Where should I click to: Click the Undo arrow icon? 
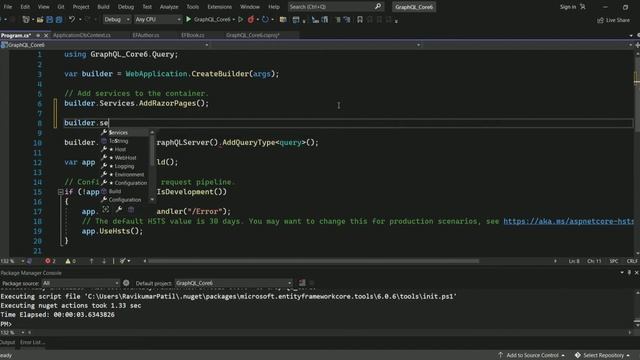(72, 19)
